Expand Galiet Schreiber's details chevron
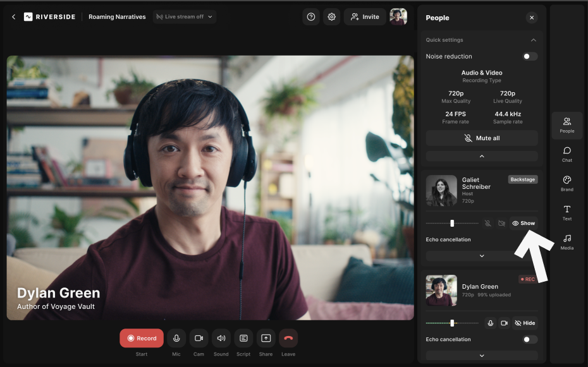 pos(482,256)
